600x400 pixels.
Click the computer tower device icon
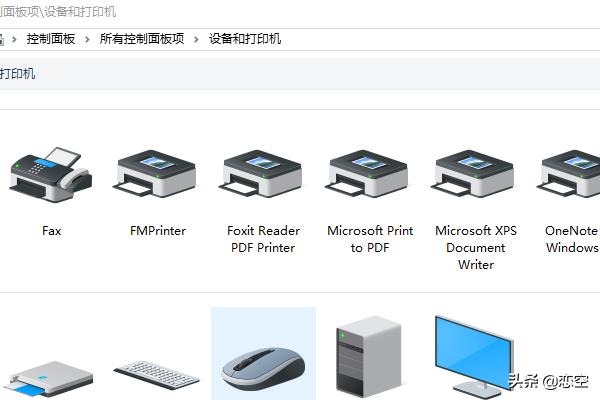[367, 357]
